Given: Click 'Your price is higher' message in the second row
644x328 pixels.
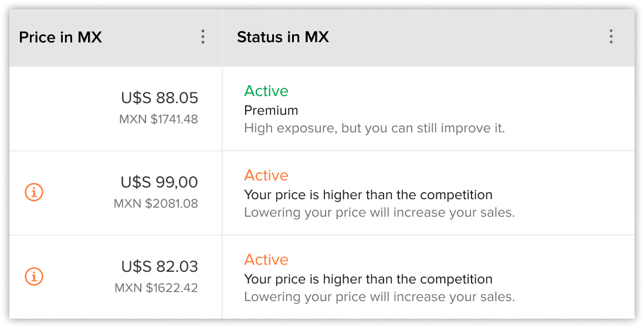Looking at the screenshot, I should pos(368,194).
